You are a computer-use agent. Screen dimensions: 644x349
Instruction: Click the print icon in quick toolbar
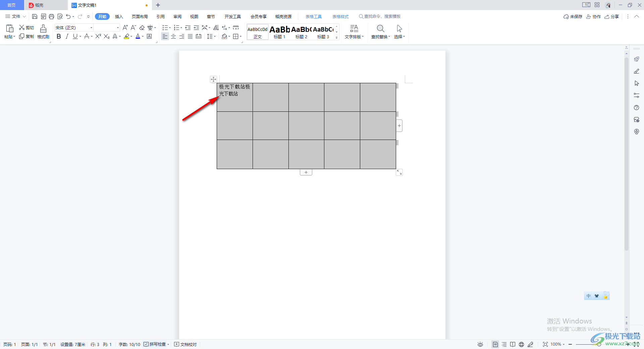[51, 16]
